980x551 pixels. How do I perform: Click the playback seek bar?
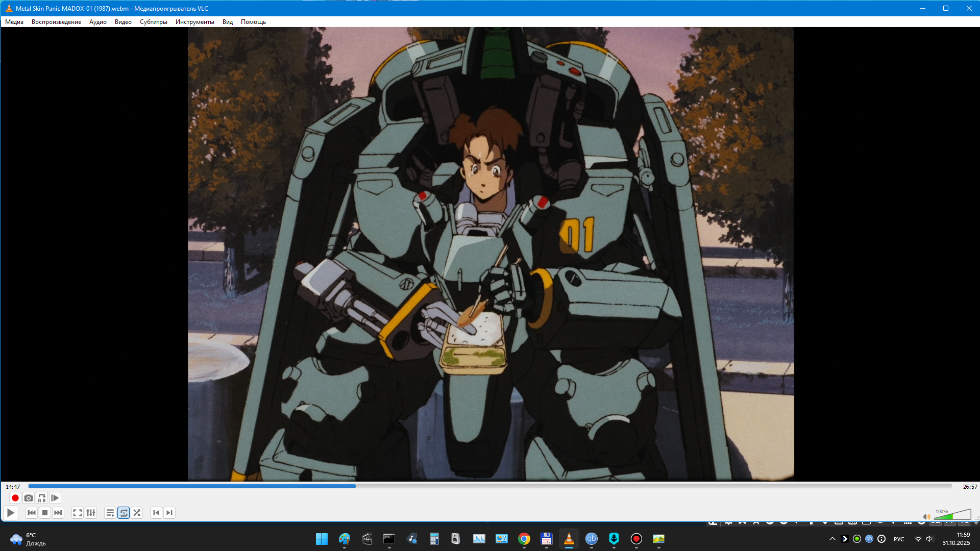point(490,486)
